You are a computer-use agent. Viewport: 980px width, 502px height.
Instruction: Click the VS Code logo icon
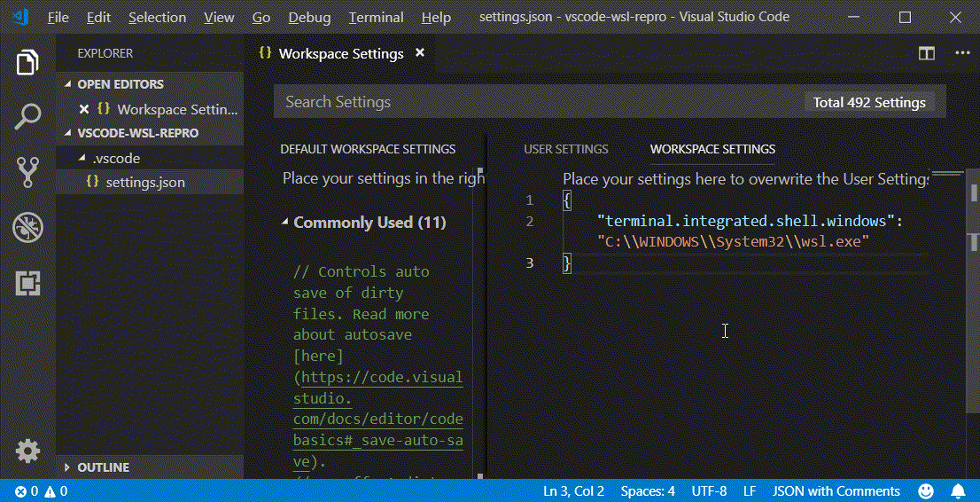21,17
